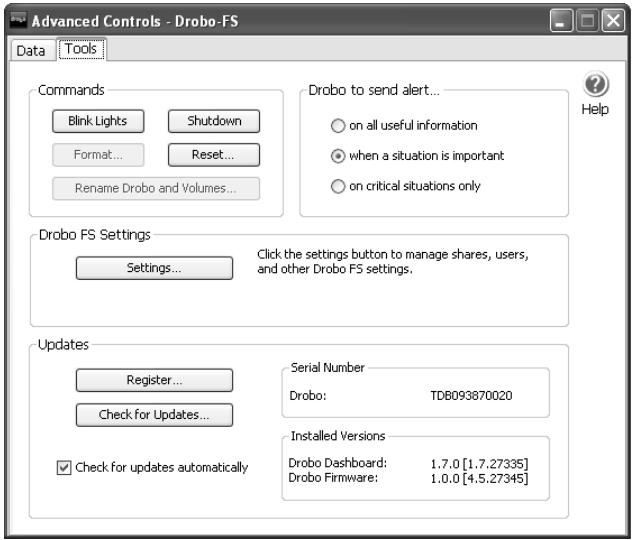The height and width of the screenshot is (540, 634).
Task: Click the Shutdown button
Action: point(214,121)
